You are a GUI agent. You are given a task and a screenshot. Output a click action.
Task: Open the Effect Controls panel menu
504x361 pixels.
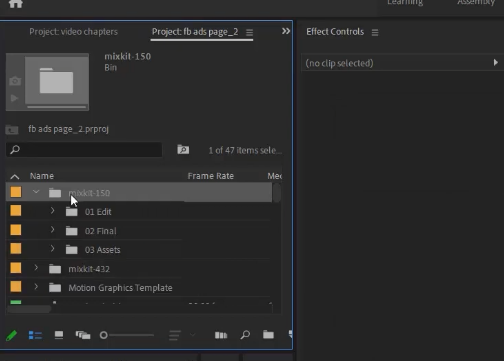[375, 32]
